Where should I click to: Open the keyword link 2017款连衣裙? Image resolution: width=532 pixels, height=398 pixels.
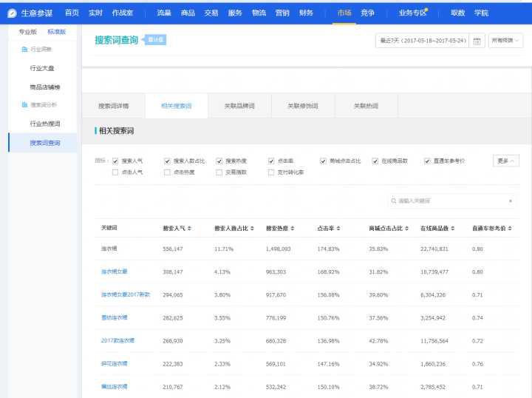tap(117, 340)
